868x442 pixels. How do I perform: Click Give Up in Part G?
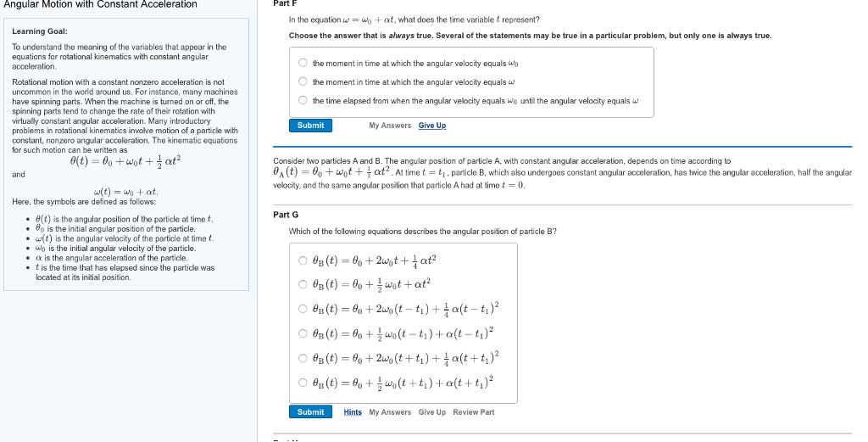(x=432, y=412)
